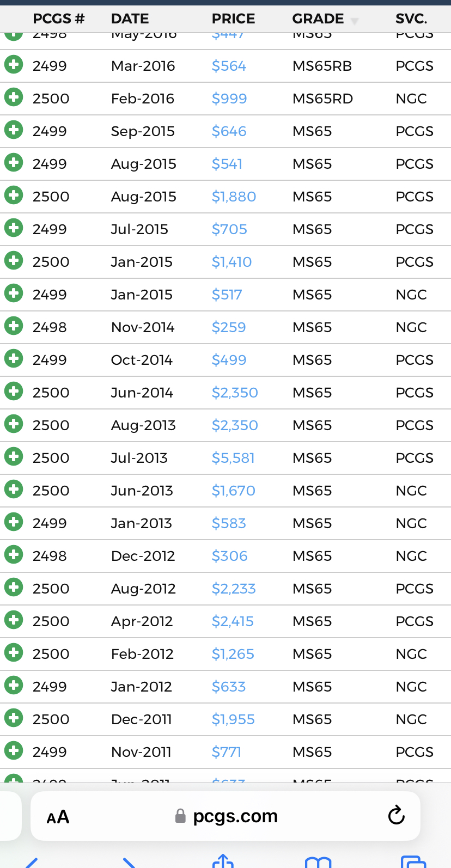Tap the Safari reload page icon
The image size is (451, 868).
coord(396,815)
